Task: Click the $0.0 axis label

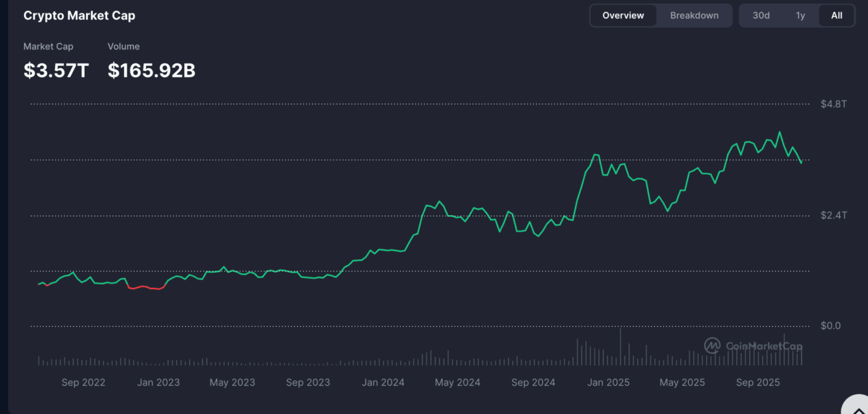Action: coord(831,325)
